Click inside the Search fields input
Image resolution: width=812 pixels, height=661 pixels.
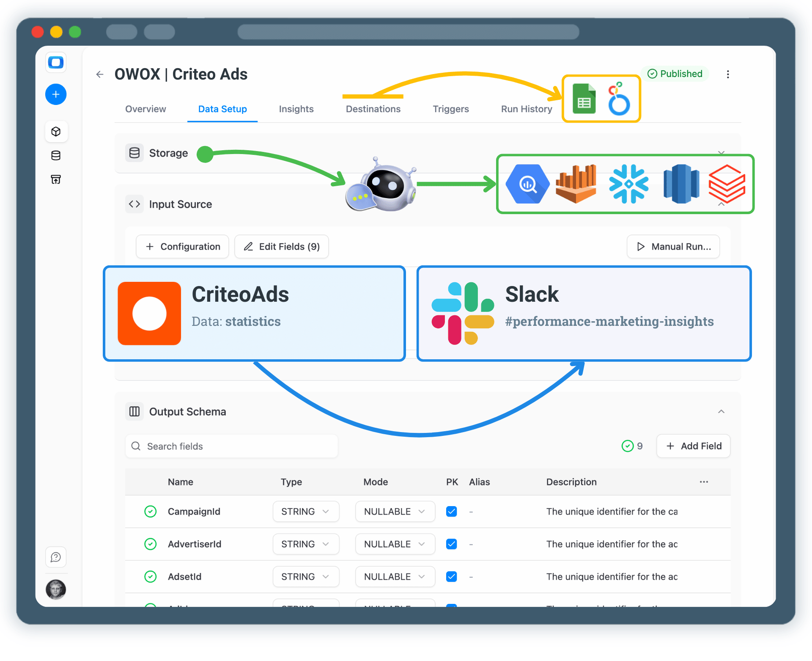[x=231, y=446]
